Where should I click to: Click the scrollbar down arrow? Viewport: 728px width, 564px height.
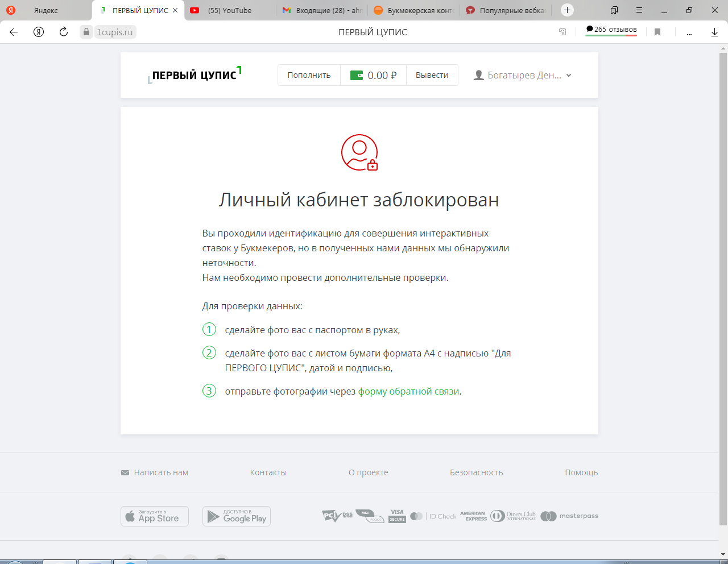723,554
